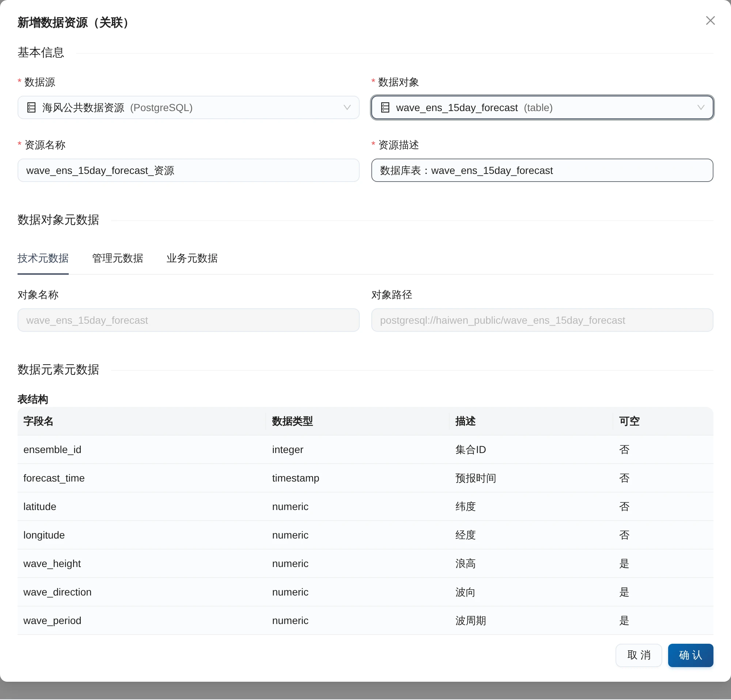Switch to the 管理元数据 tab
Viewport: 731px width, 700px height.
pyautogui.click(x=117, y=258)
